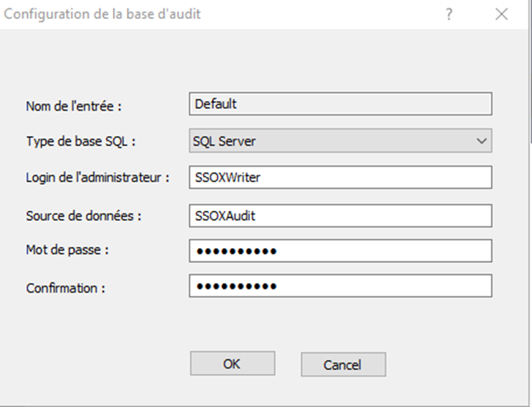Viewport: 532px width, 407px height.
Task: Click the Nom de l'entrée label
Action: tap(73, 106)
